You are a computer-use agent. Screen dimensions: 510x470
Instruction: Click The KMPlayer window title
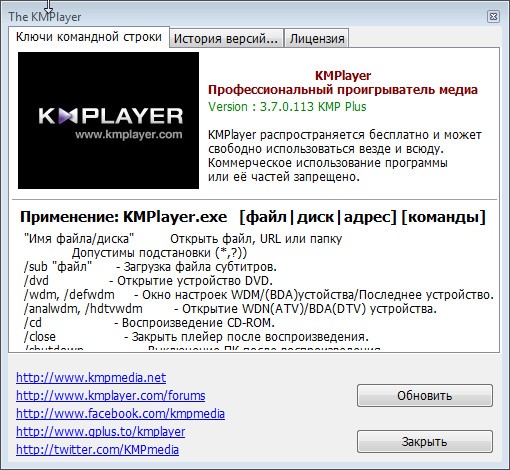click(45, 17)
